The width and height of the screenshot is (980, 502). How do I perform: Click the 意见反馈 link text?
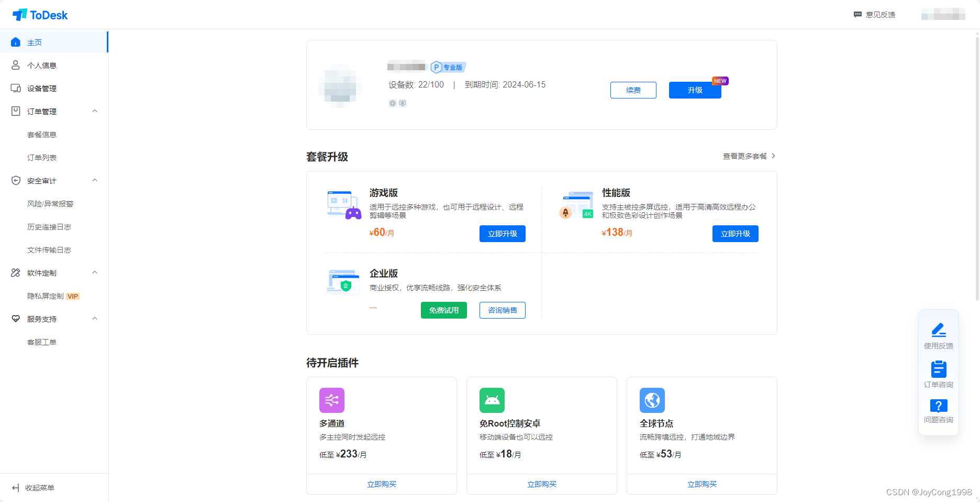pyautogui.click(x=881, y=15)
